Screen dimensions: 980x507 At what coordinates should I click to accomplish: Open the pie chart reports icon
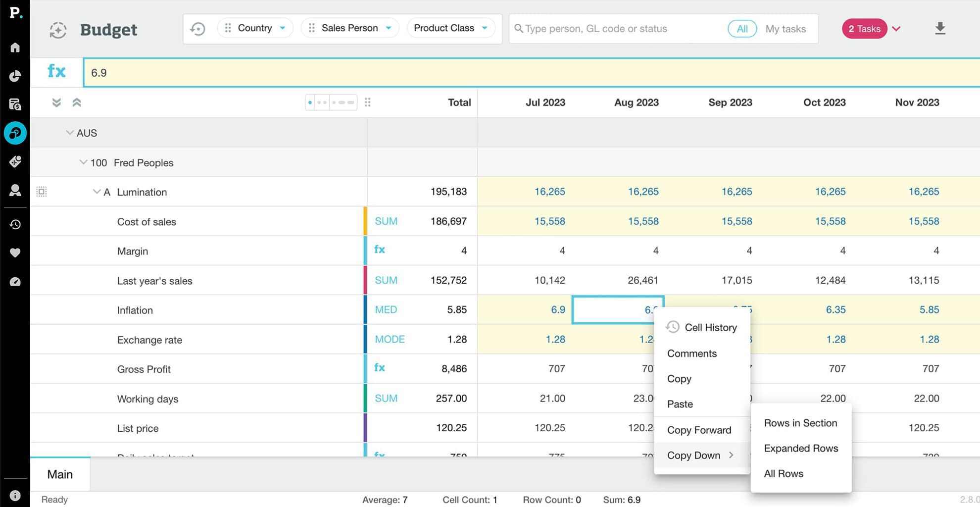click(15, 76)
